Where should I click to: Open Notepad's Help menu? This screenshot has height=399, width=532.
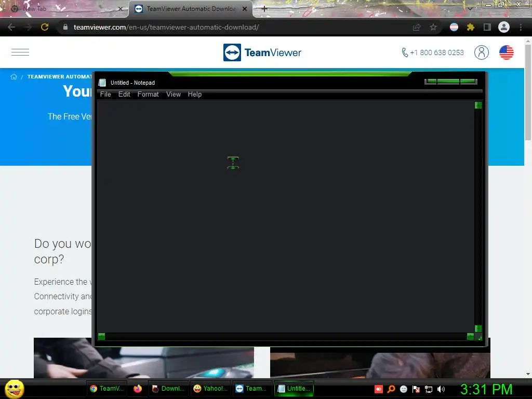[x=195, y=95]
